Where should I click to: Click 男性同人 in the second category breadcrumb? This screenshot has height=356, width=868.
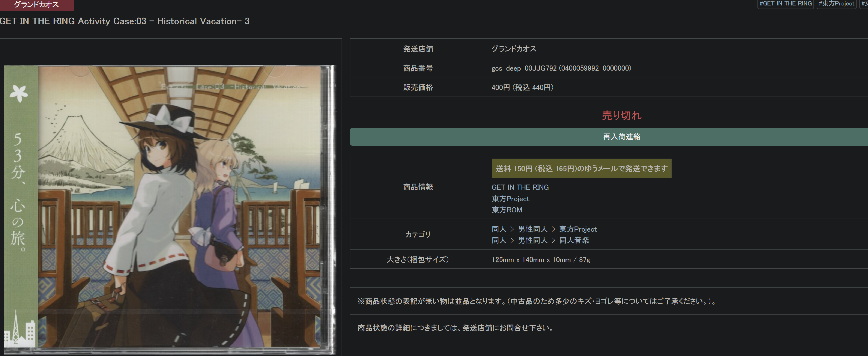[x=532, y=240]
